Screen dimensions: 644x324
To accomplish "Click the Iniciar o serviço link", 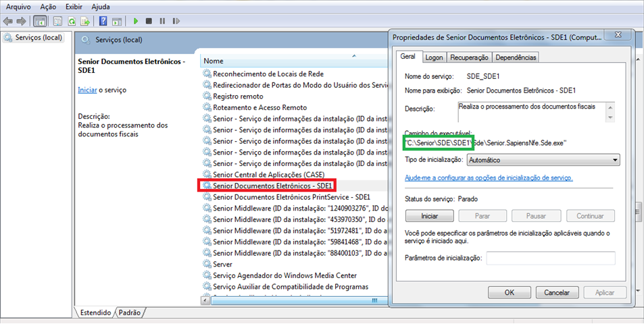I will point(87,90).
